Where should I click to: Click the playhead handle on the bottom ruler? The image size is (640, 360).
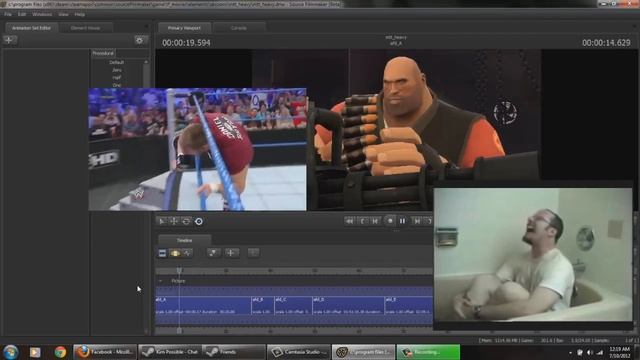pos(179,331)
